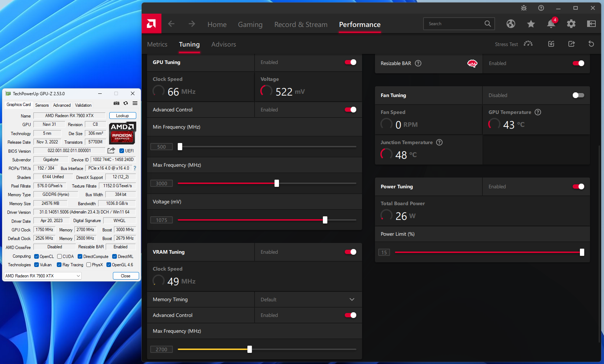Launch Stress Test icon
Viewport: 604px width, 364px height.
[x=528, y=44]
